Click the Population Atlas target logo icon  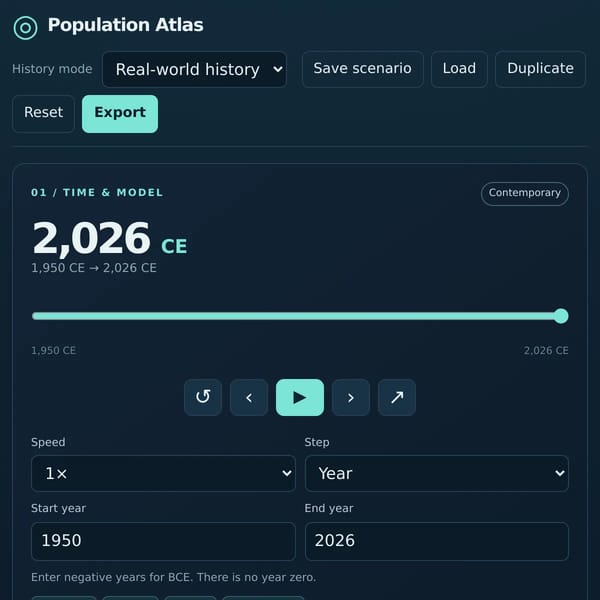coord(25,28)
